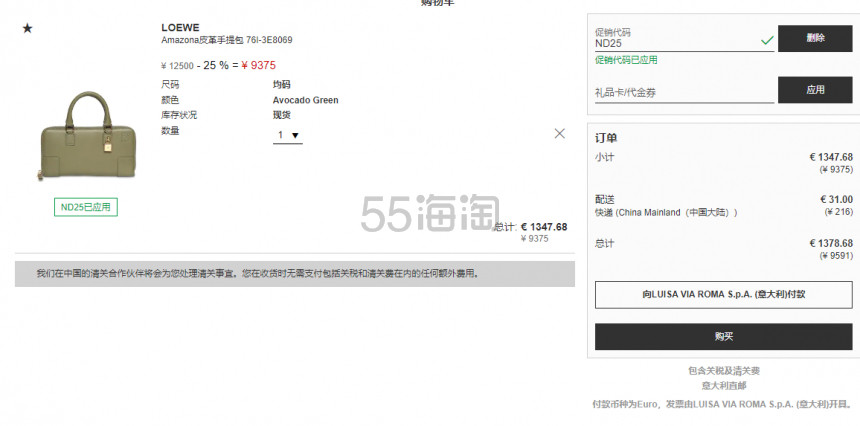The height and width of the screenshot is (426, 860).
Task: Select the Avocado Green color value
Action: [x=305, y=100]
